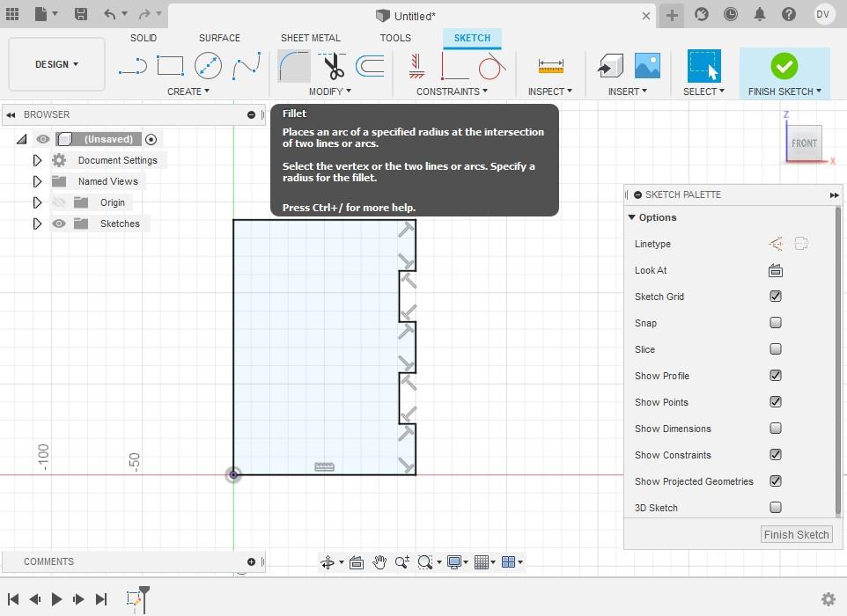This screenshot has width=847, height=616.
Task: Activate the Fillet tool icon
Action: pos(294,66)
